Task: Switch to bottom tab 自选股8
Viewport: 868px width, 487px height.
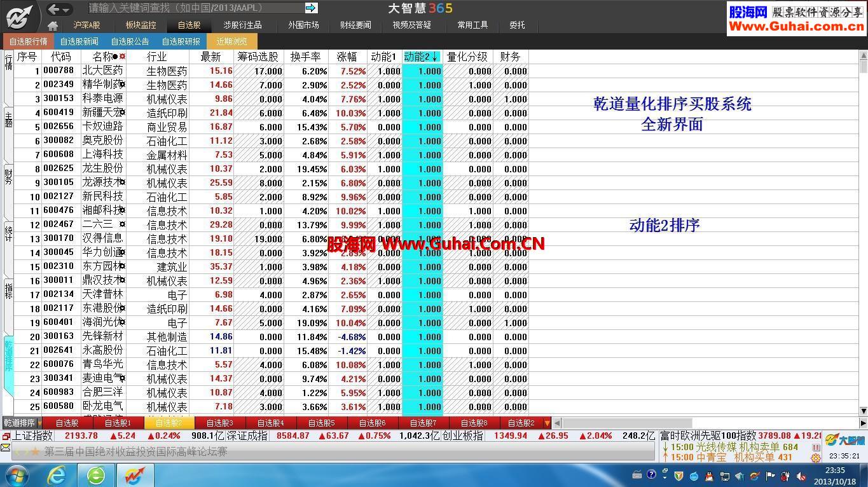Action: pos(474,423)
